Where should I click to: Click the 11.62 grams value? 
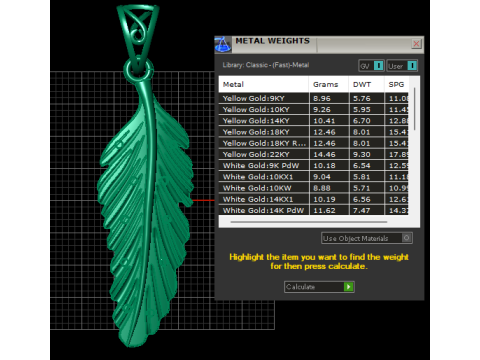[324, 211]
